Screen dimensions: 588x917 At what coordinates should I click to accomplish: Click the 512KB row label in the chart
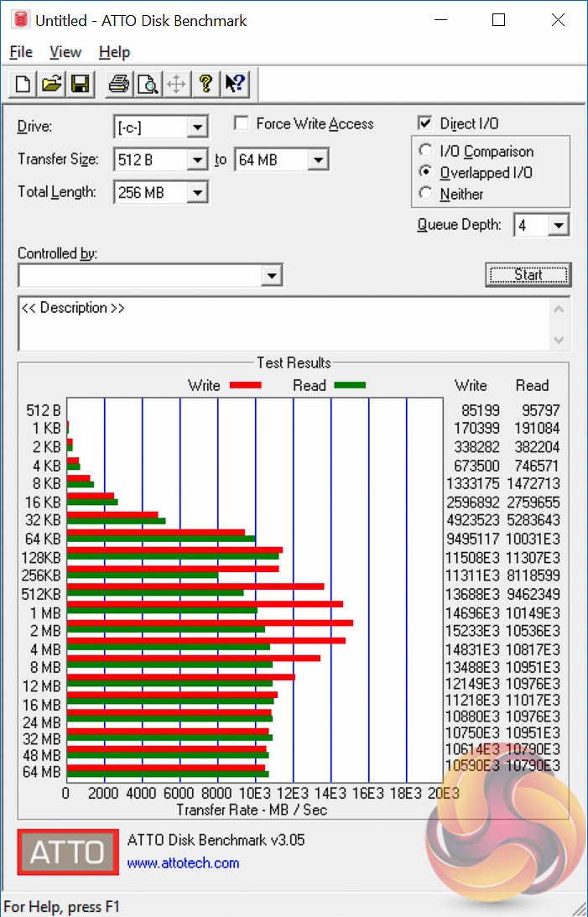coord(41,594)
